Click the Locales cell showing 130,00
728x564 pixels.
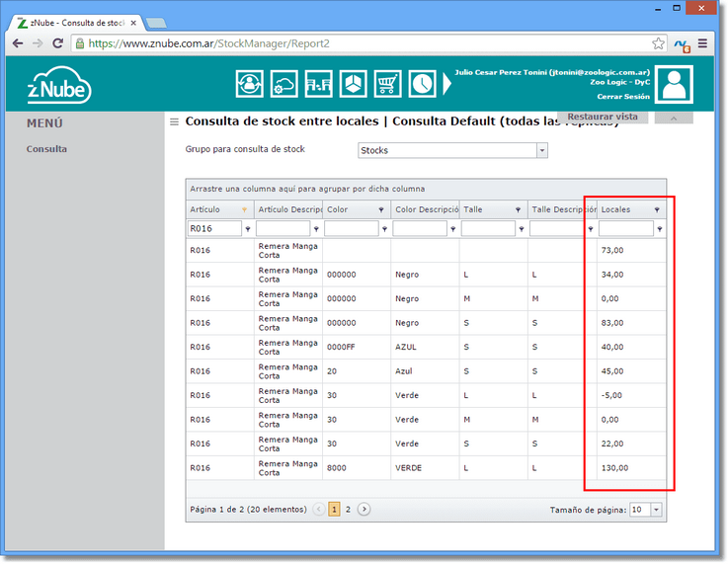(631, 468)
